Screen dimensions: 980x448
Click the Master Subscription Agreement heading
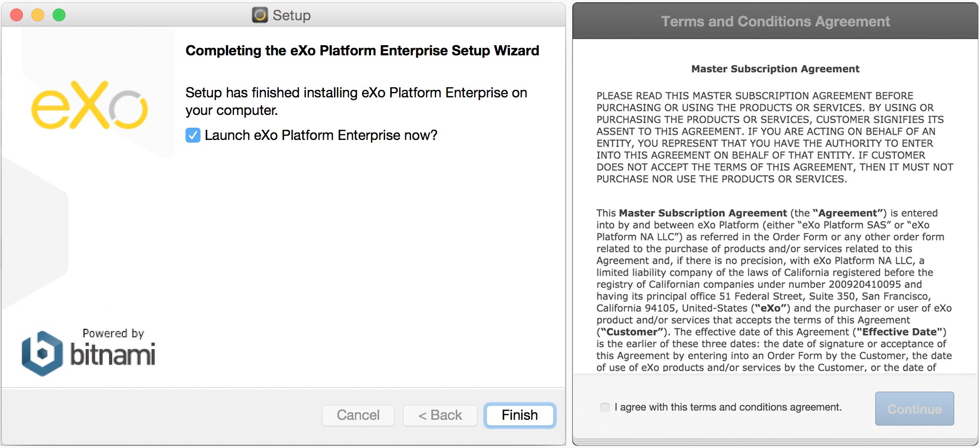pos(775,69)
